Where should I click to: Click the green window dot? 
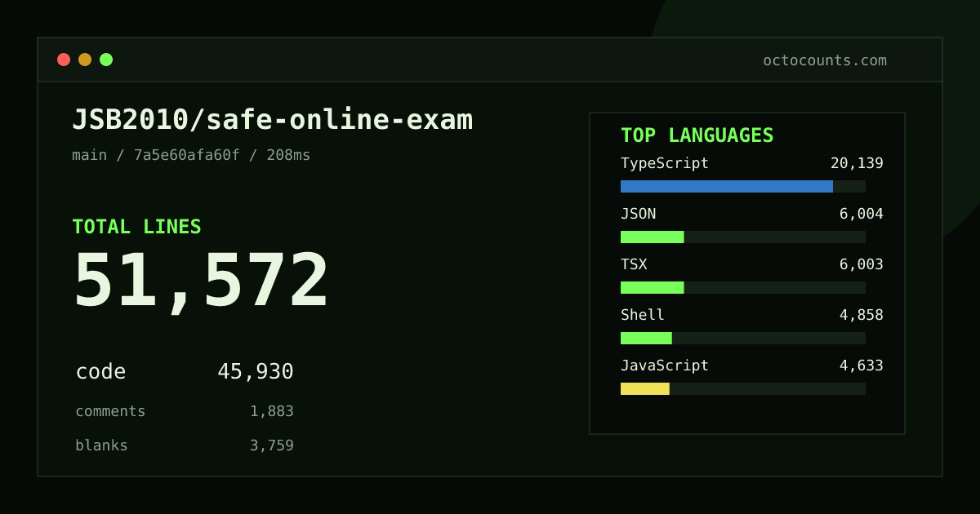click(106, 60)
